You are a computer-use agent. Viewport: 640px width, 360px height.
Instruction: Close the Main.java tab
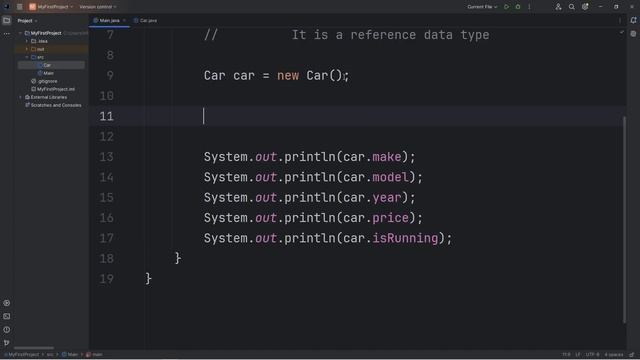pos(124,20)
